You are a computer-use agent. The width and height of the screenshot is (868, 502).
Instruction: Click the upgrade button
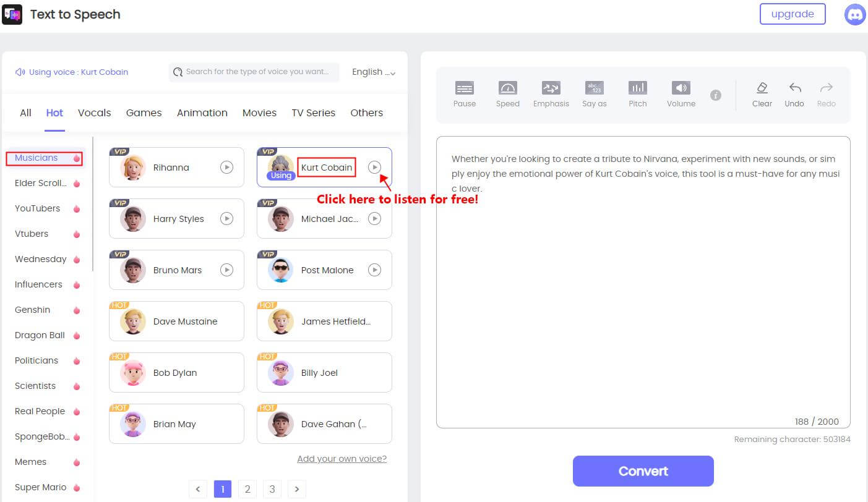pos(793,14)
